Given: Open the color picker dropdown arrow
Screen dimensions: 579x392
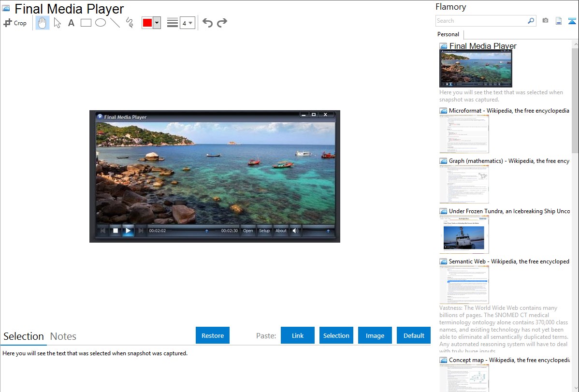Looking at the screenshot, I should point(157,23).
